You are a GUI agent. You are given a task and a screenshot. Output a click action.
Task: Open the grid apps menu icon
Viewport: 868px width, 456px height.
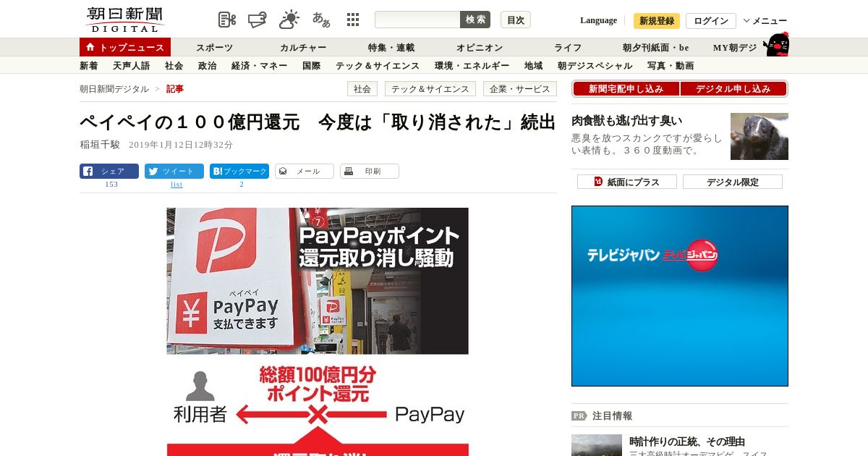tap(353, 20)
